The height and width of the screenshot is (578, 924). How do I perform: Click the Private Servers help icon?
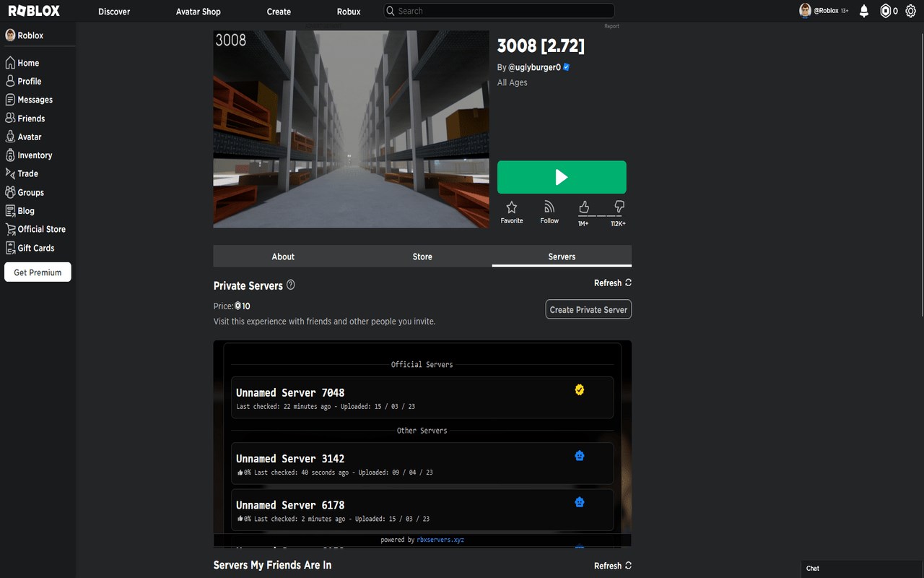[291, 285]
